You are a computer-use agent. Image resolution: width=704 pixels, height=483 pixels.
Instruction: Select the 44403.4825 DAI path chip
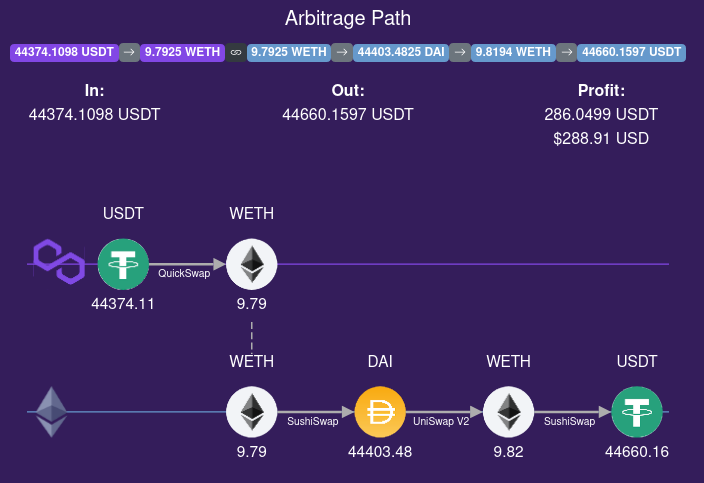[x=401, y=53]
